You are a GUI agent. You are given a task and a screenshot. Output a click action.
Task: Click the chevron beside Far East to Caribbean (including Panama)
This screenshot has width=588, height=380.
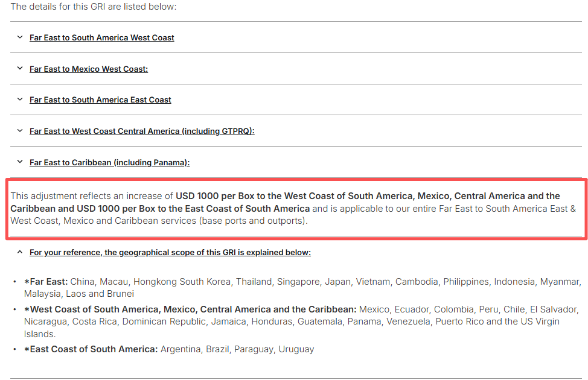click(x=20, y=162)
